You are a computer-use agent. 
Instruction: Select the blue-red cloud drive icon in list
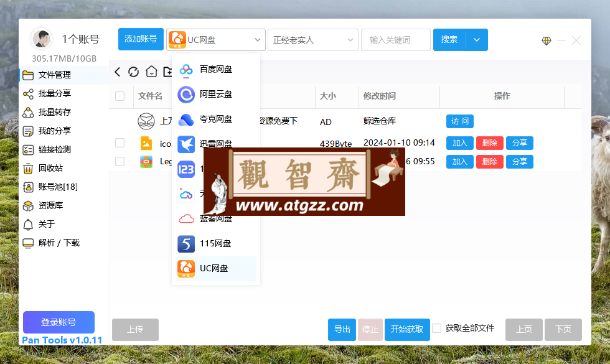186,194
